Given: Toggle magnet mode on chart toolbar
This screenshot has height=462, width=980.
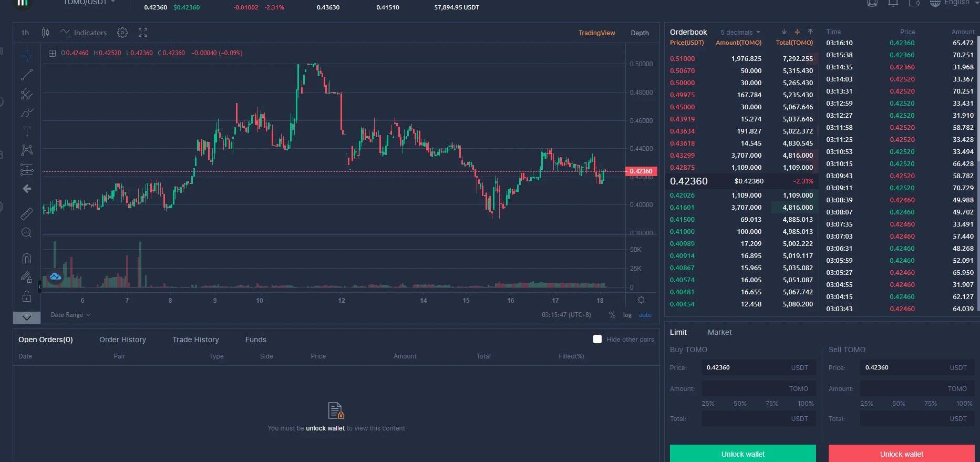Looking at the screenshot, I should click(27, 258).
